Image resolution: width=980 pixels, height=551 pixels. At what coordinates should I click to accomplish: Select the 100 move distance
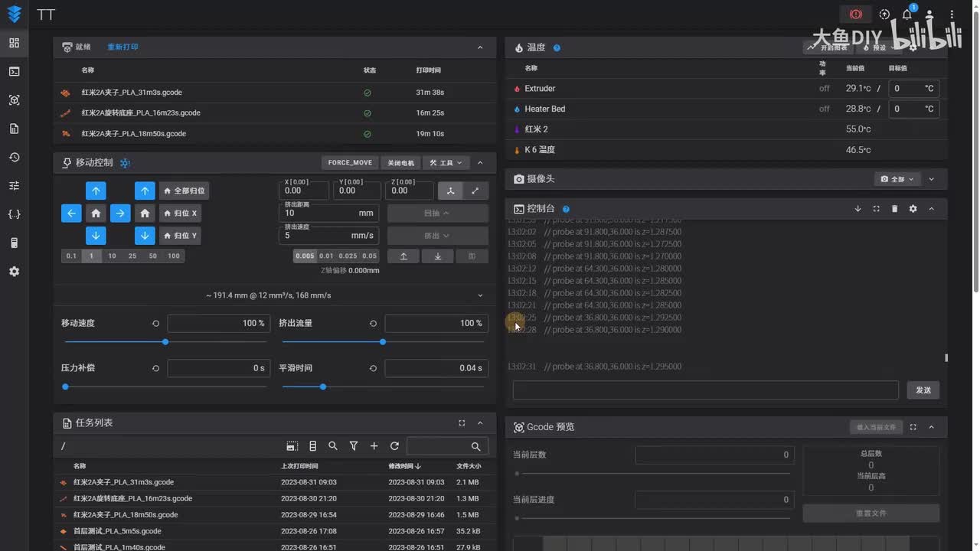tap(174, 256)
